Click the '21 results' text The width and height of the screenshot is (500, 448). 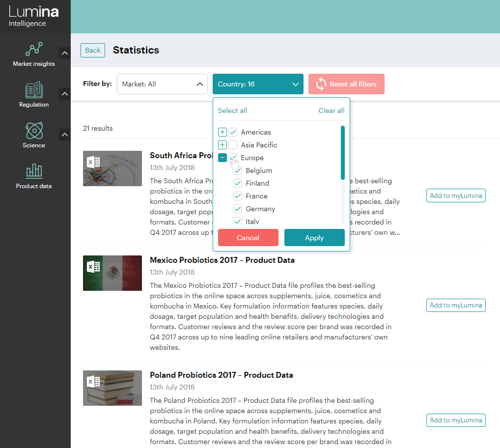pyautogui.click(x=98, y=128)
